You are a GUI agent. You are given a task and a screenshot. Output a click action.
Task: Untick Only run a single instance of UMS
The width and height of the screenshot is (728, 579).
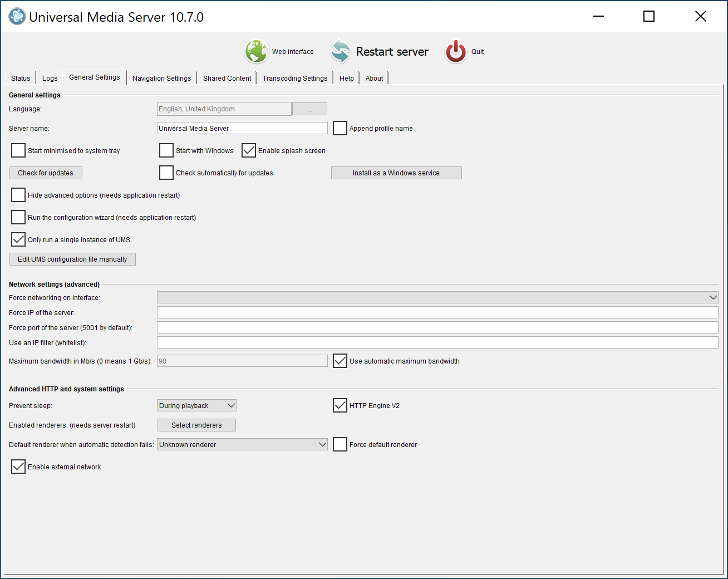point(18,239)
